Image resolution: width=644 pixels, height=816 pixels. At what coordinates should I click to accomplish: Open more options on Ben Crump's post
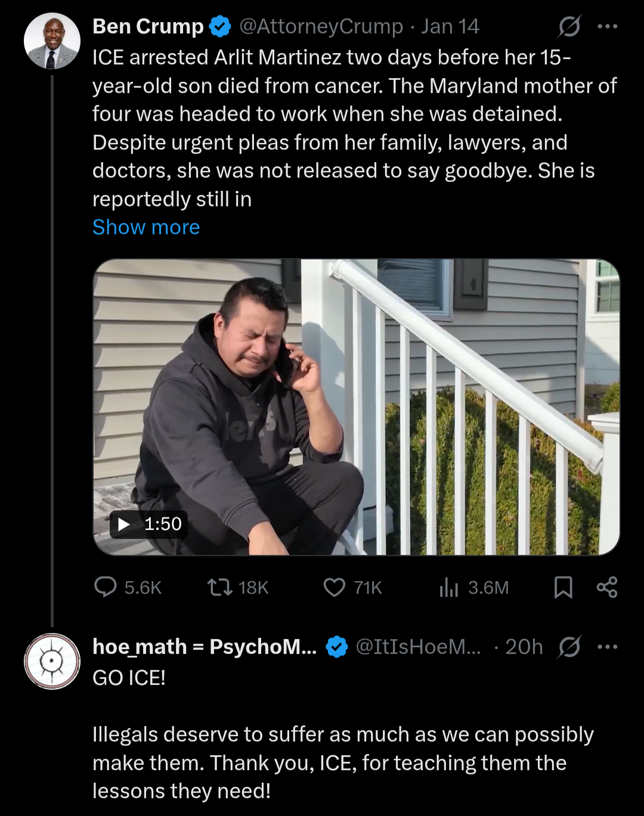(x=607, y=26)
